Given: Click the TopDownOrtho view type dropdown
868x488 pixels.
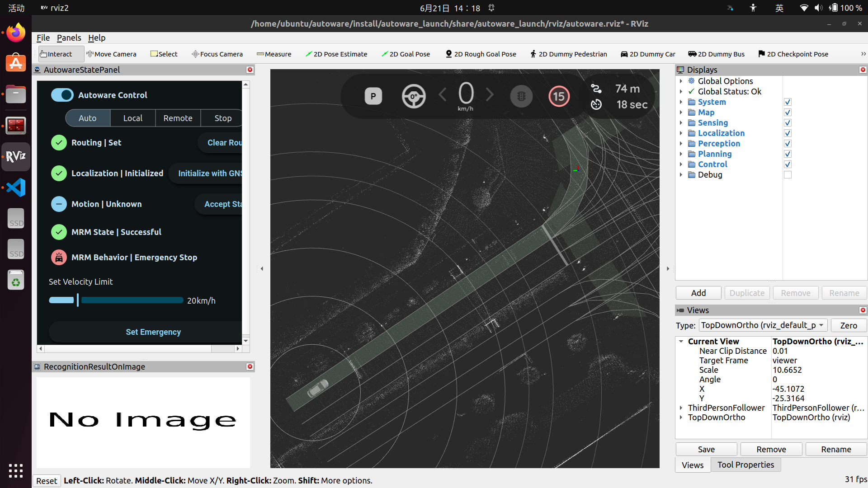Looking at the screenshot, I should point(763,325).
